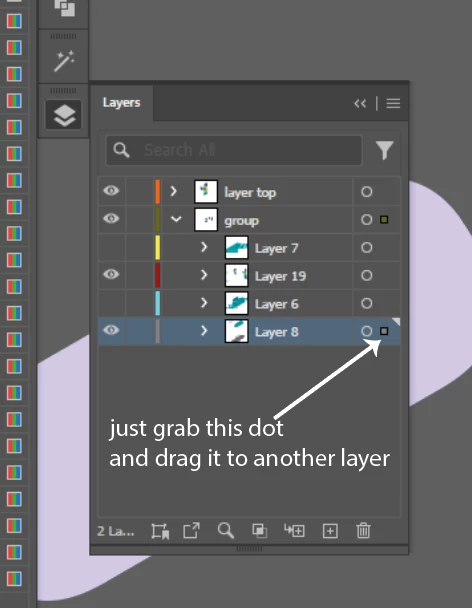This screenshot has height=608, width=472.
Task: Click the search magnifier in search field
Action: (x=121, y=150)
